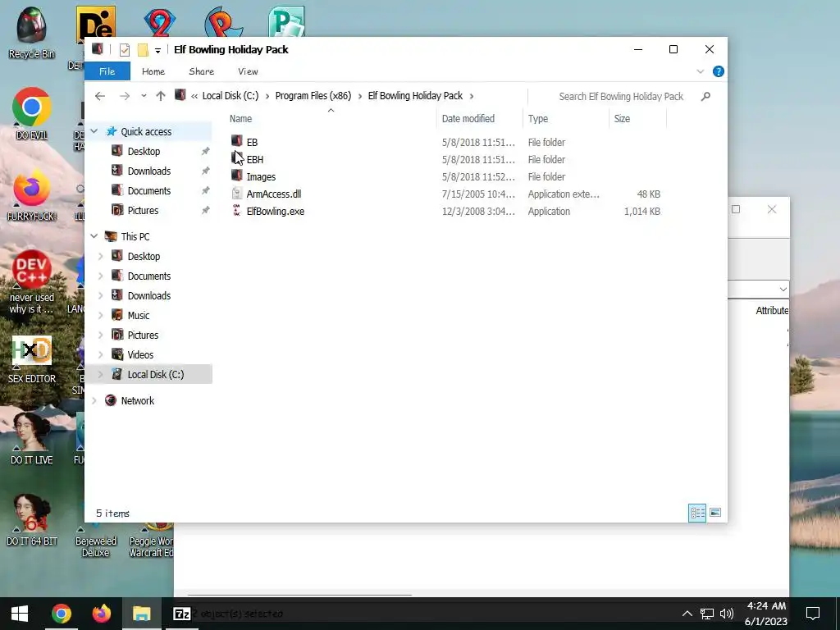Open volume control in system tray
This screenshot has width=840, height=630.
727,614
